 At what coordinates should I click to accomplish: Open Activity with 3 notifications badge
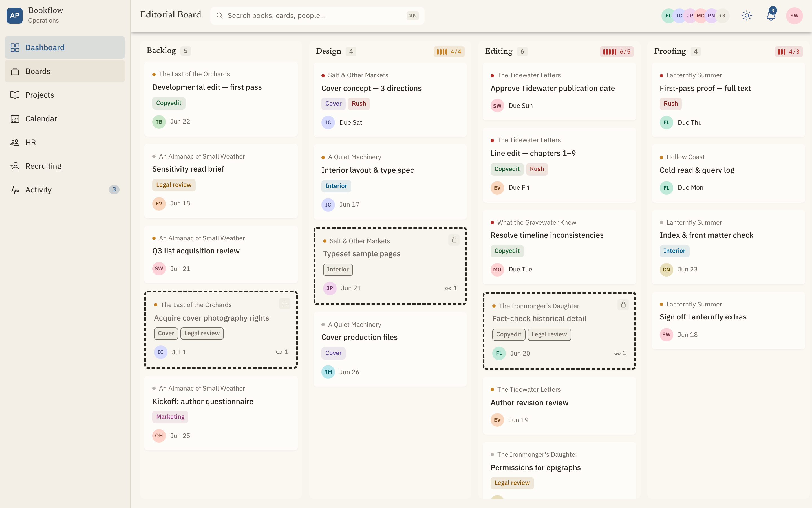[x=65, y=190]
